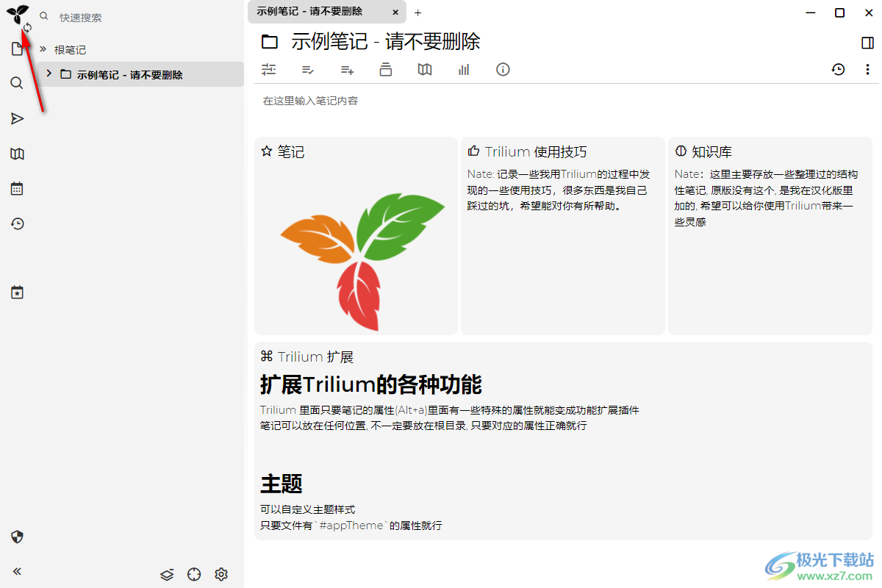Open note info ribbon tab
This screenshot has height=588, width=882.
503,70
